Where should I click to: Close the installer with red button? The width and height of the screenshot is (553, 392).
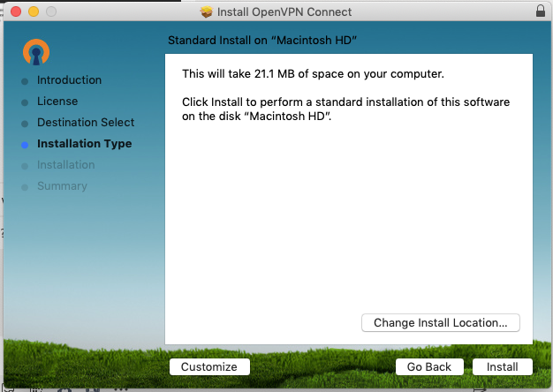click(x=16, y=11)
